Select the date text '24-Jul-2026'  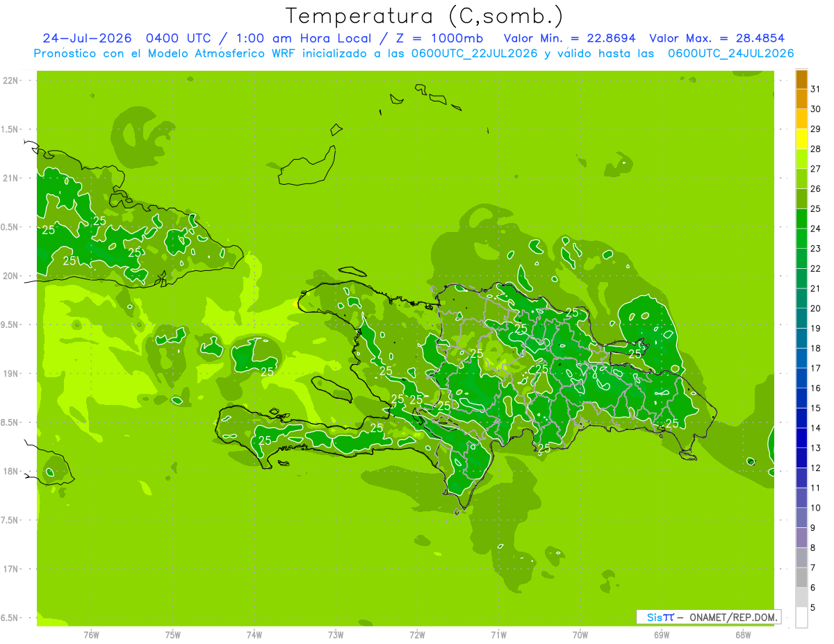[x=87, y=38]
